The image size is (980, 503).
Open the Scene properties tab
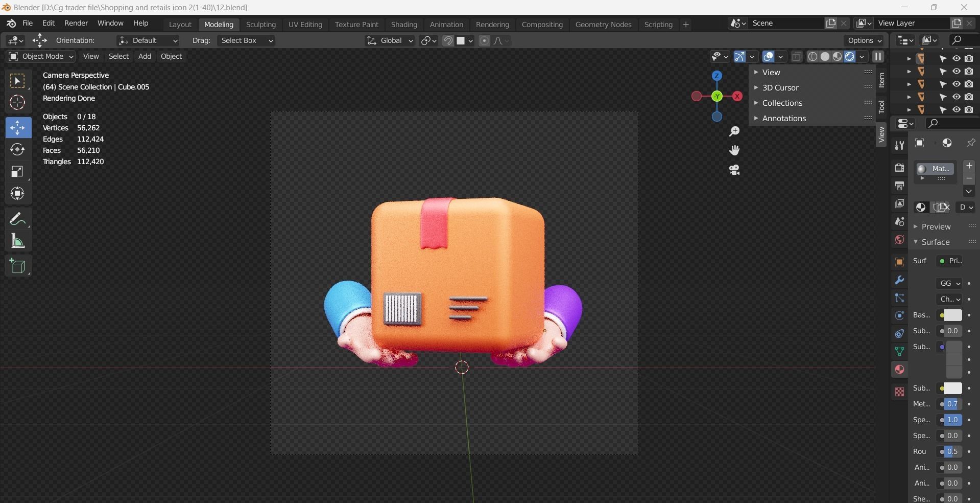pyautogui.click(x=899, y=221)
